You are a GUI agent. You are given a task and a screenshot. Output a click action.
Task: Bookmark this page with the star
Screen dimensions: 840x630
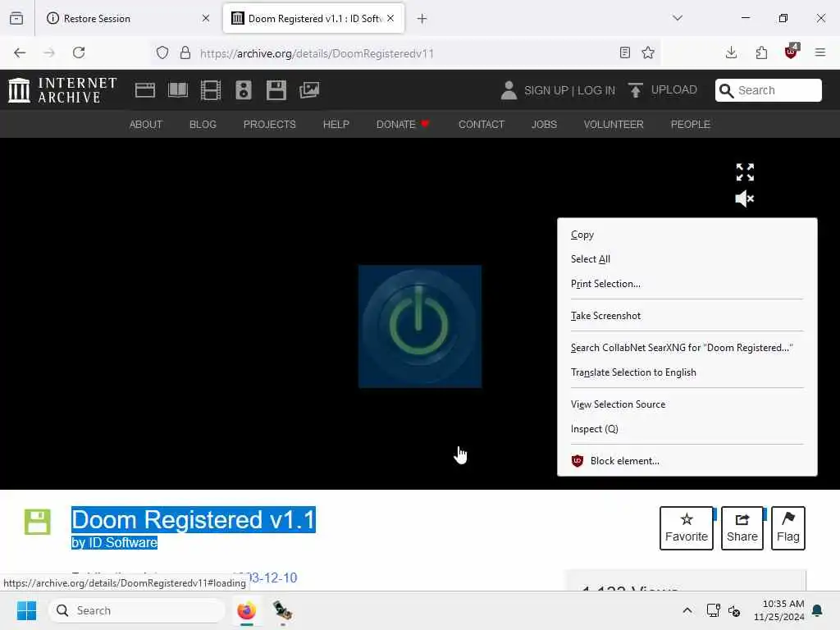coord(648,52)
